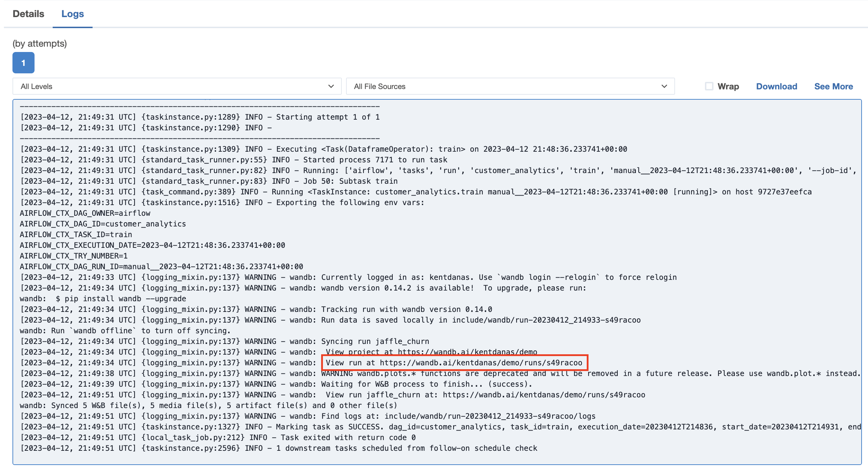Select the Logs tab
The height and width of the screenshot is (470, 868).
coord(73,14)
